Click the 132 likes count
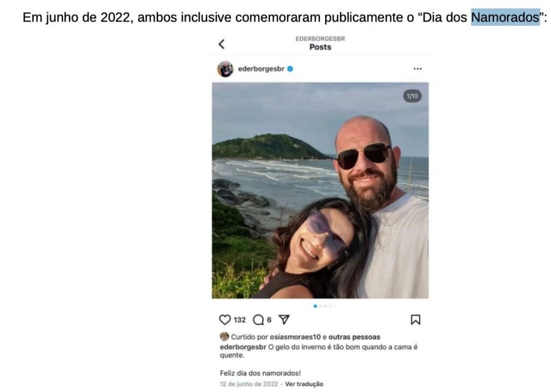 coord(239,319)
